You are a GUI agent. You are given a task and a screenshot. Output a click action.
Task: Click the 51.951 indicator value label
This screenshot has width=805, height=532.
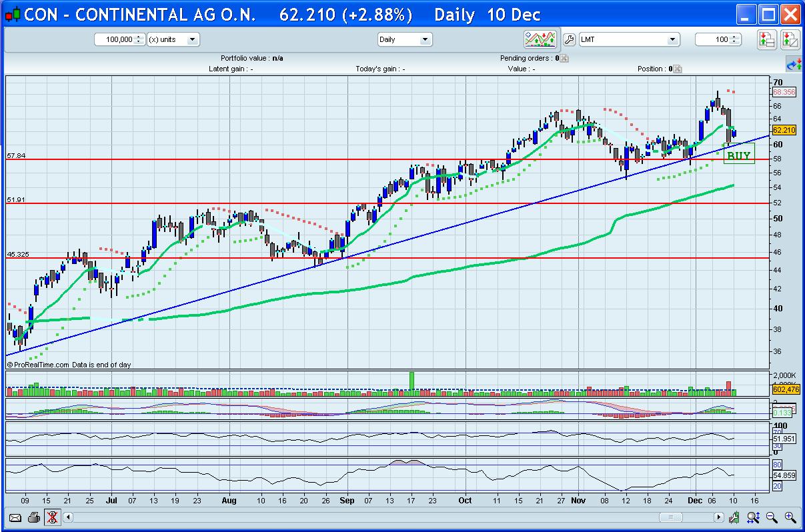click(785, 439)
